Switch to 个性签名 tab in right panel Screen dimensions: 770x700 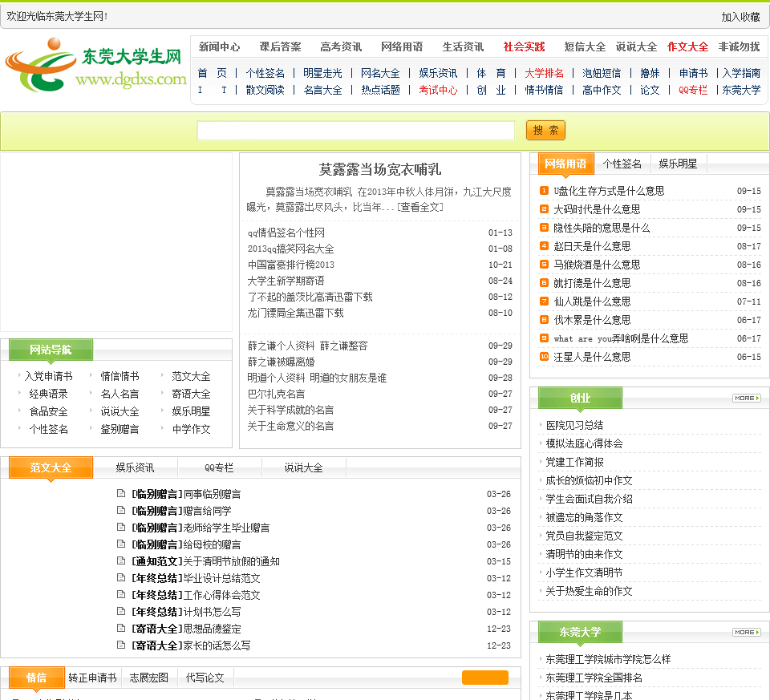click(622, 164)
